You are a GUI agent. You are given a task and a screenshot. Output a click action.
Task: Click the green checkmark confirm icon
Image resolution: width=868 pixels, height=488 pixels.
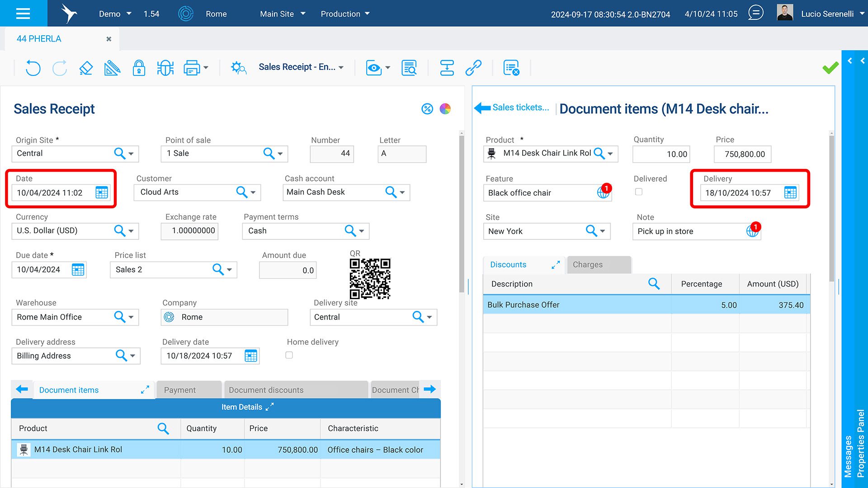pos(830,68)
